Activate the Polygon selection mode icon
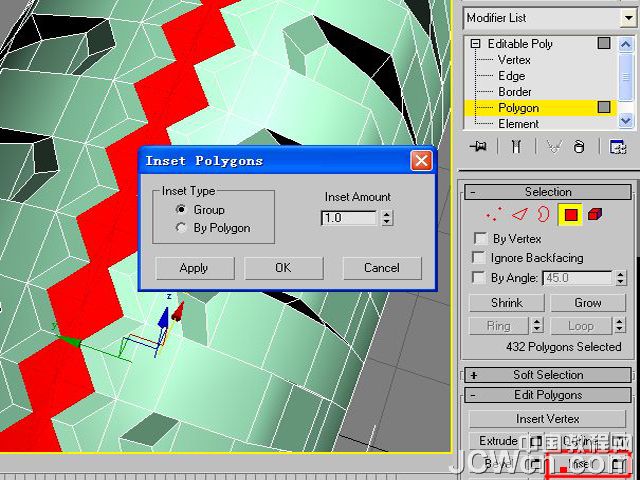Image resolution: width=640 pixels, height=480 pixels. coord(570,214)
